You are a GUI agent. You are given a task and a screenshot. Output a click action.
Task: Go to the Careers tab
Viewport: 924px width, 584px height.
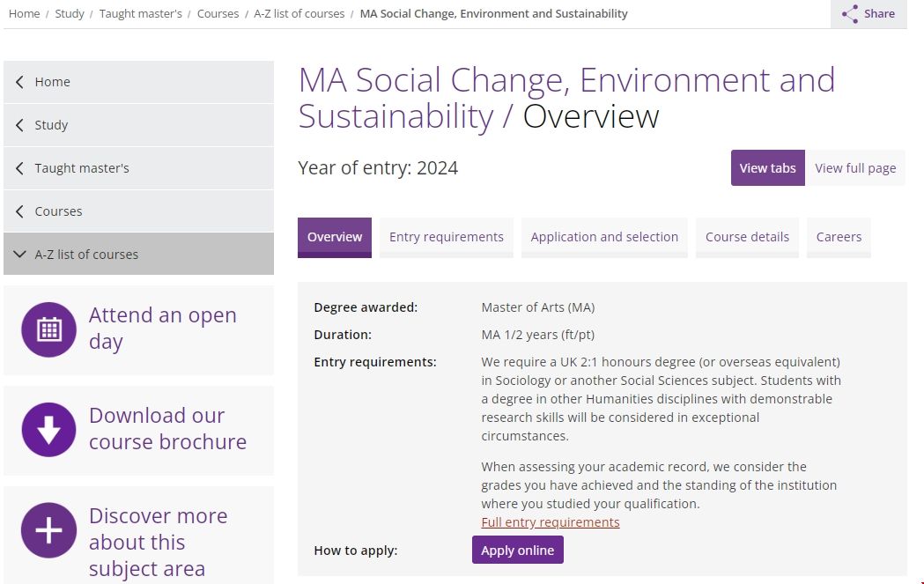tap(839, 237)
